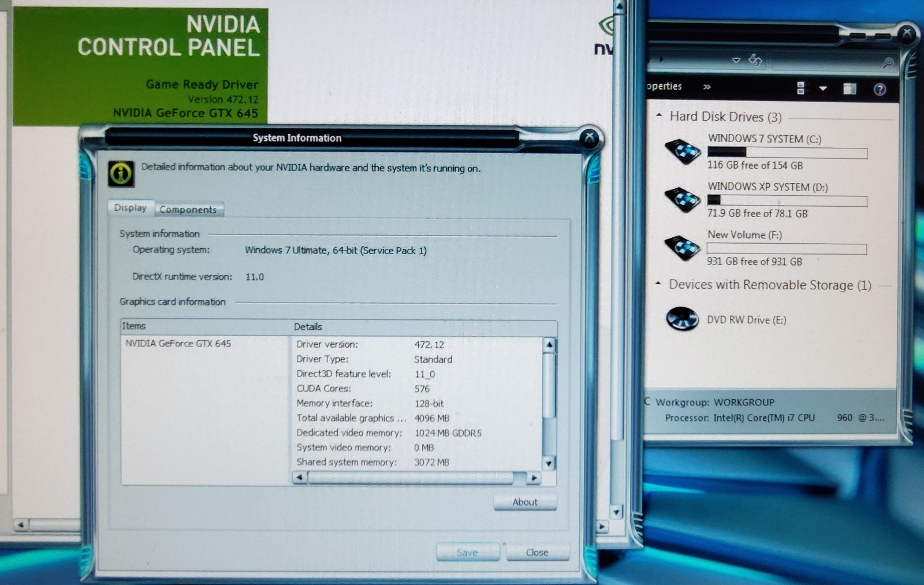Click the details list scroll-left arrow

300,478
